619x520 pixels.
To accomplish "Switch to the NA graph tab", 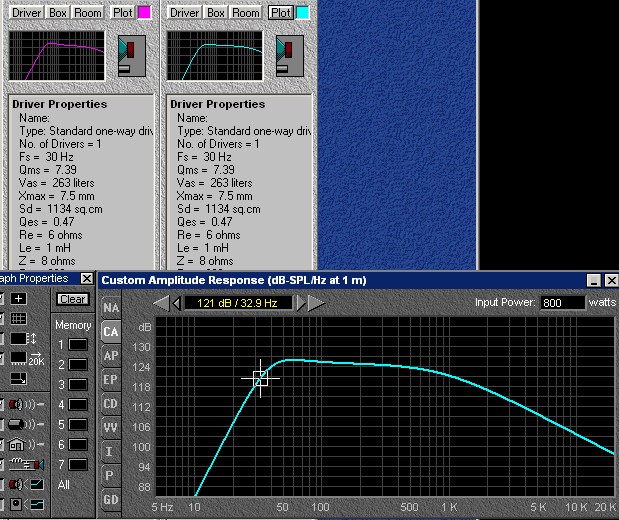I will pos(111,308).
